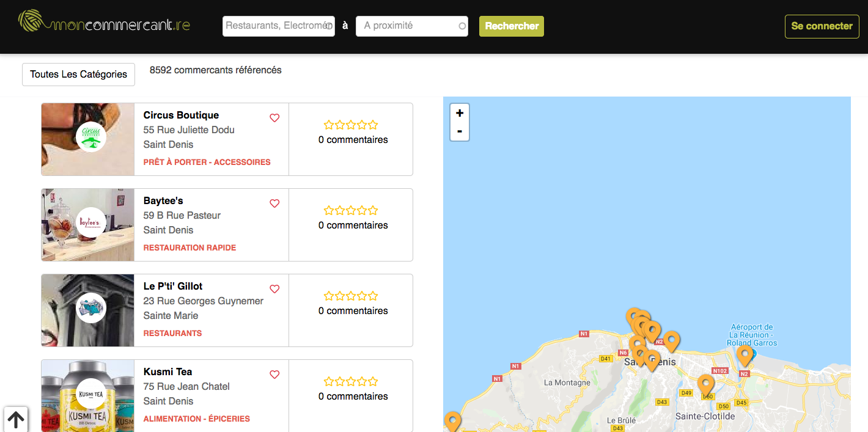Mark Kusmi Tea as favorite

coord(274,375)
